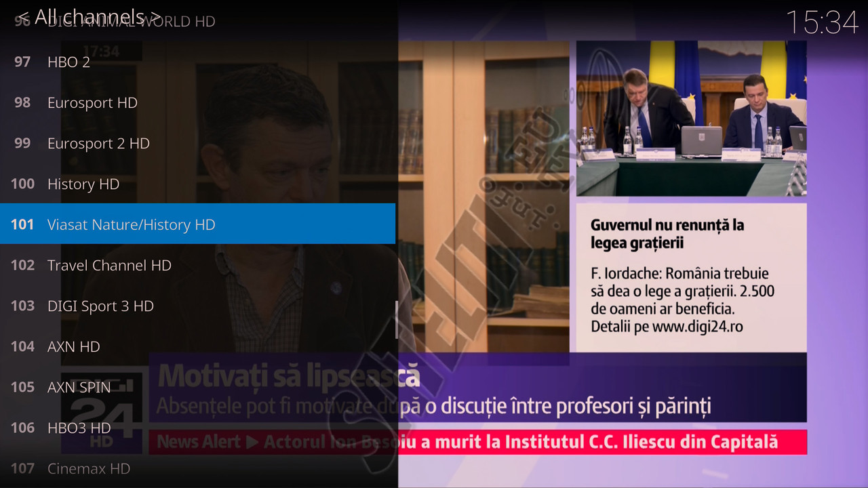The width and height of the screenshot is (868, 488).
Task: Switch to Travel Channel HD
Action: point(197,265)
